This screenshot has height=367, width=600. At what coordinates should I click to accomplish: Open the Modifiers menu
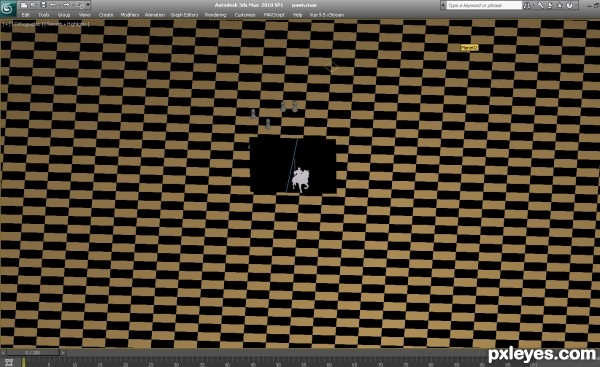(130, 15)
